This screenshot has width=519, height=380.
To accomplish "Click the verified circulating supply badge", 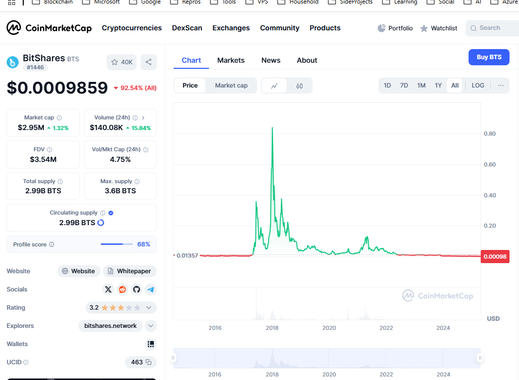I will coord(111,213).
